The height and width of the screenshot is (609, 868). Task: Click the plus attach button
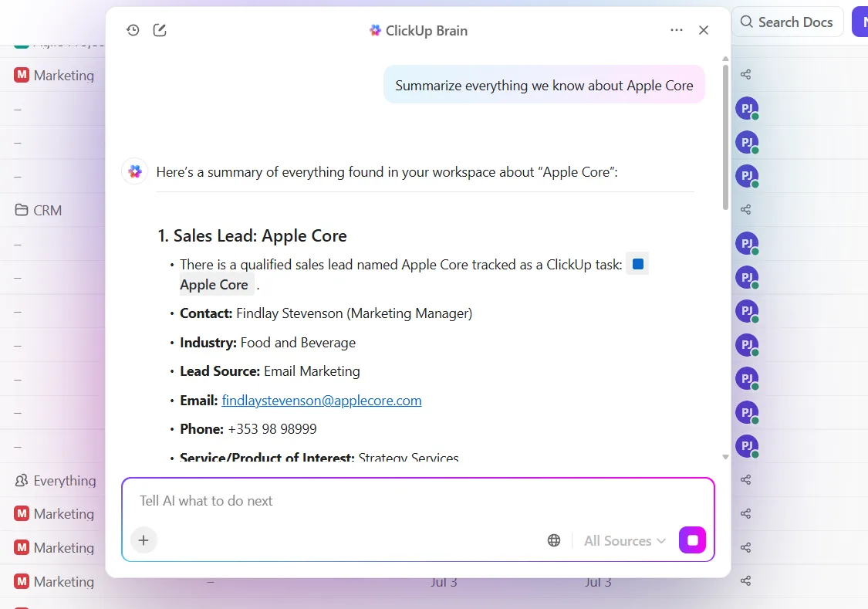coord(144,540)
